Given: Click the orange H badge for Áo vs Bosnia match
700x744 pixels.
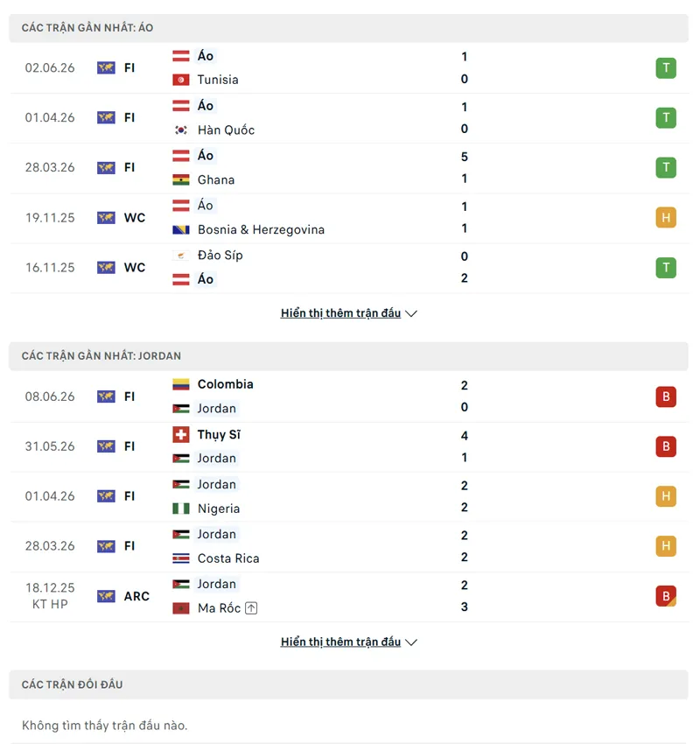Looking at the screenshot, I should tap(666, 218).
